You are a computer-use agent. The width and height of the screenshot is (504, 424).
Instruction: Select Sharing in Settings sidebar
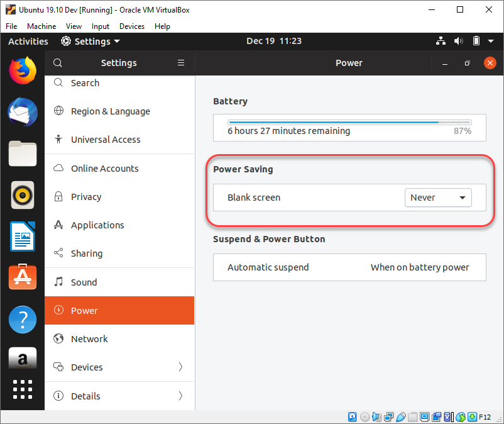coord(119,254)
